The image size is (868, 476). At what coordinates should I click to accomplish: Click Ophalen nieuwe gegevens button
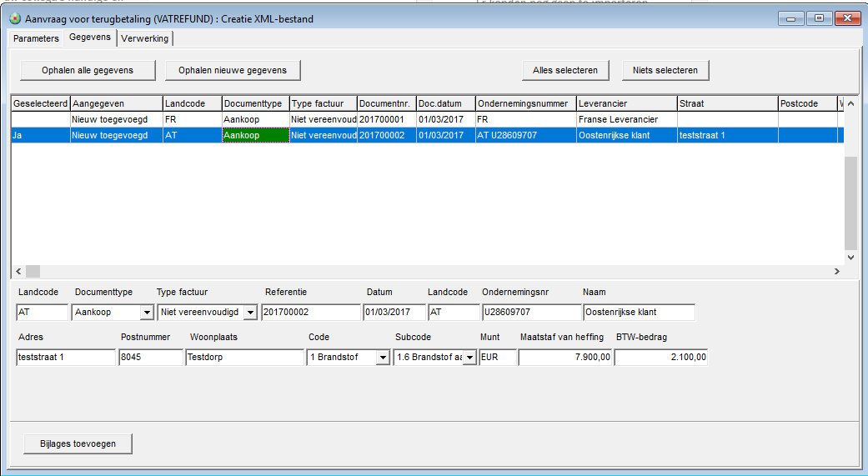[x=233, y=70]
